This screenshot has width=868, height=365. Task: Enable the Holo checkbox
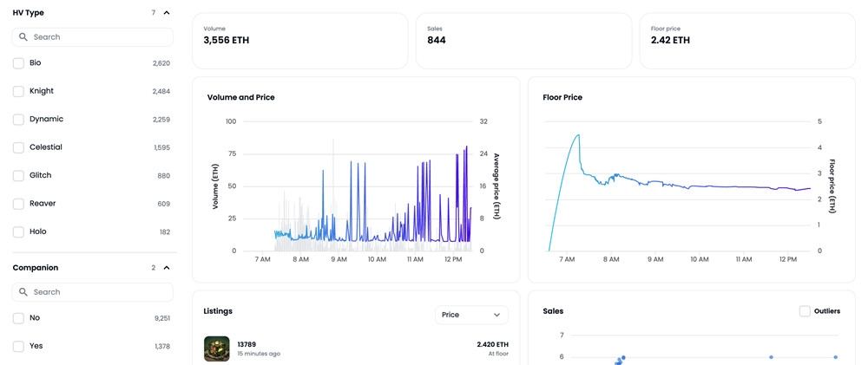(x=18, y=232)
